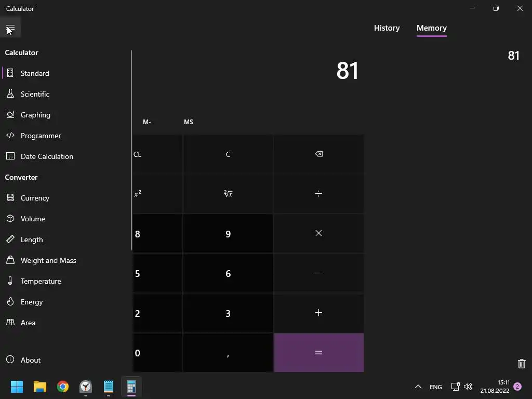Click the main display value 81

347,71
